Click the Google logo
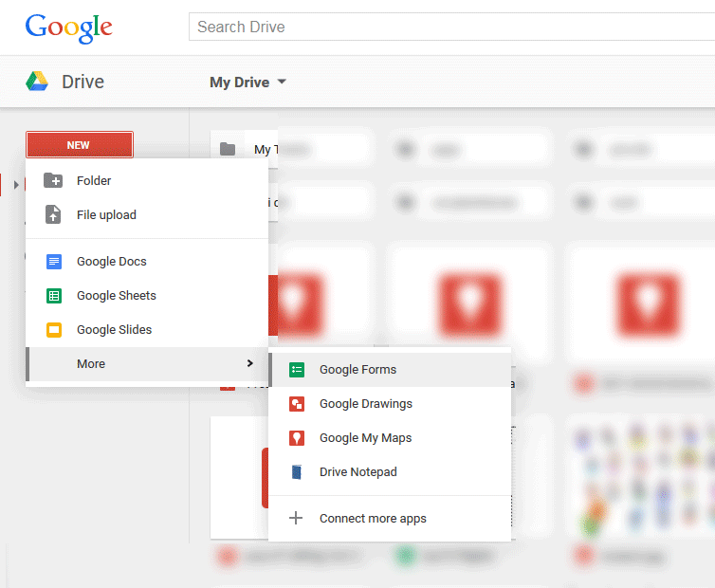Viewport: 715px width, 588px height. (68, 28)
